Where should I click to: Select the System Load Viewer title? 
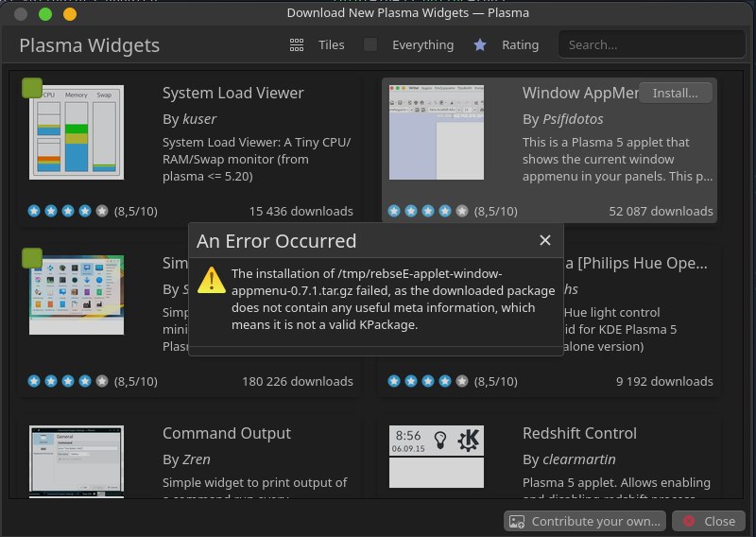click(232, 93)
